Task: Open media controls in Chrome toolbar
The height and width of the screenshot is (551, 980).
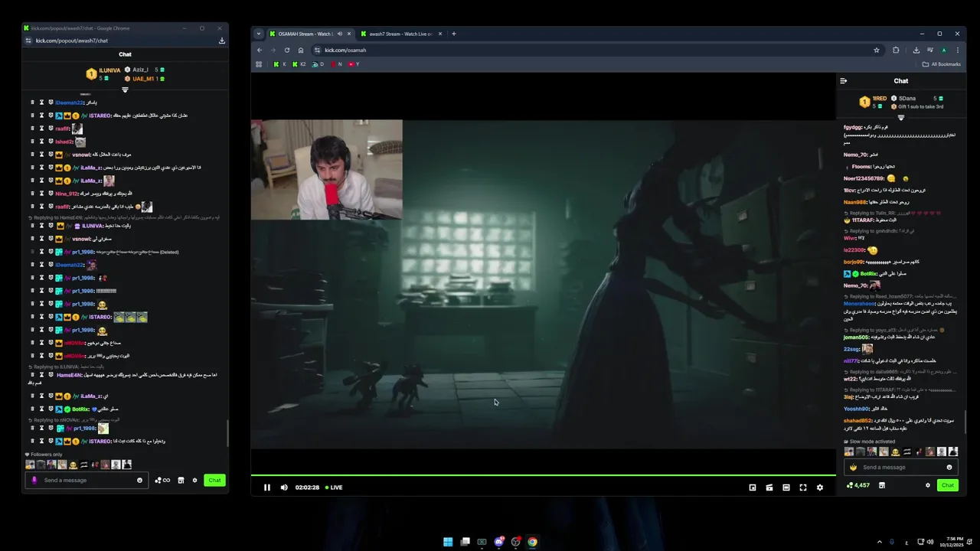Action: tap(929, 51)
